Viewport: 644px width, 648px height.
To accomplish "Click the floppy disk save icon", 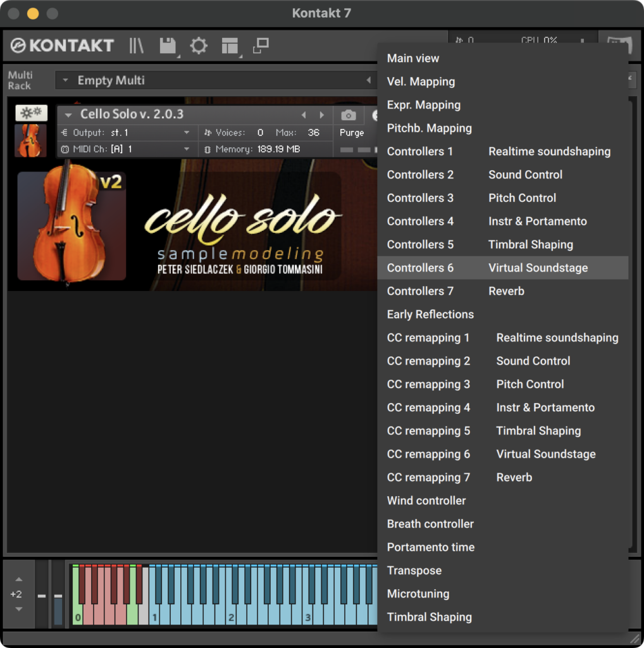I will pos(168,46).
